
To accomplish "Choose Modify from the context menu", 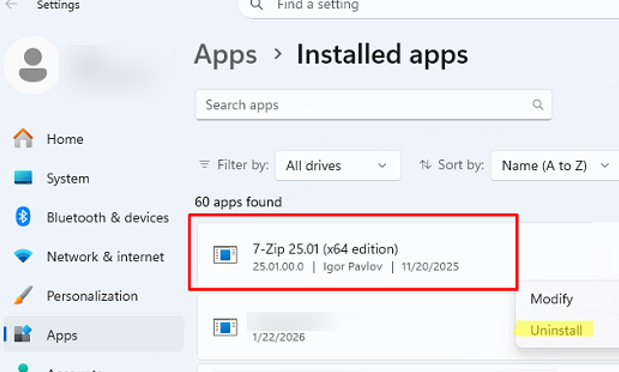I will [x=551, y=299].
